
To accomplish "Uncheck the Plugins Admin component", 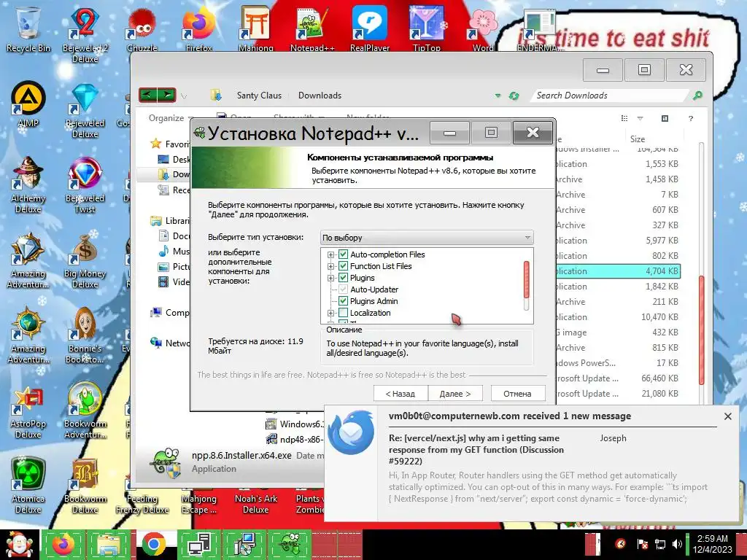I will pos(343,301).
